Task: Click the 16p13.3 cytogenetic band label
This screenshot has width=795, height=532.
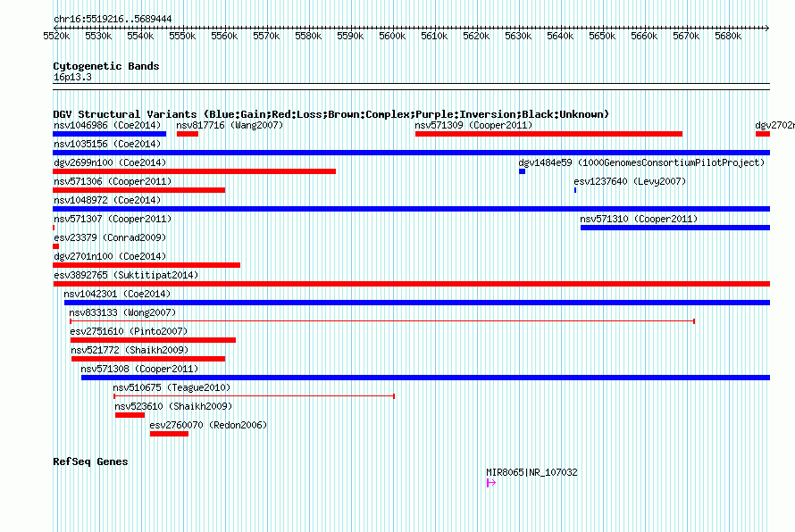Action: pyautogui.click(x=72, y=77)
